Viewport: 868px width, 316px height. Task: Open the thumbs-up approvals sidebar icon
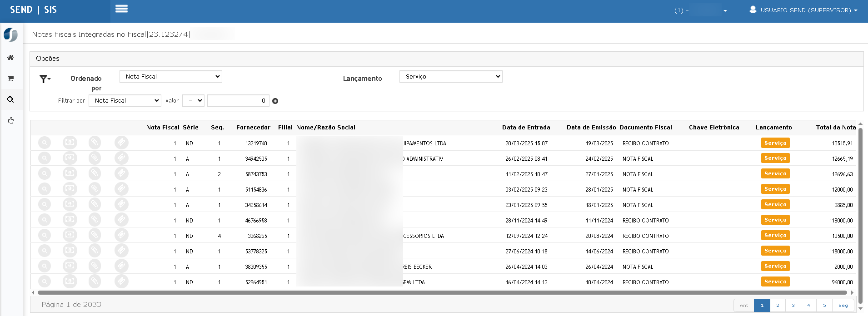coord(10,120)
